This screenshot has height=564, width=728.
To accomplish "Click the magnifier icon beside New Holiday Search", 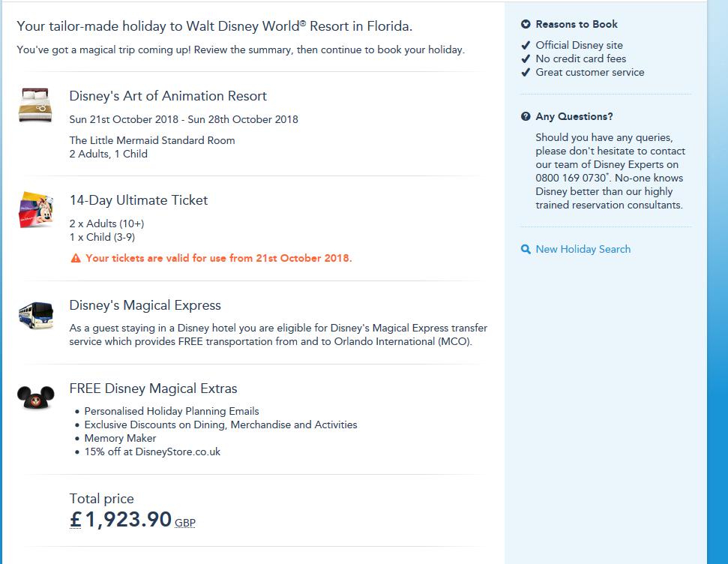I will [x=526, y=249].
